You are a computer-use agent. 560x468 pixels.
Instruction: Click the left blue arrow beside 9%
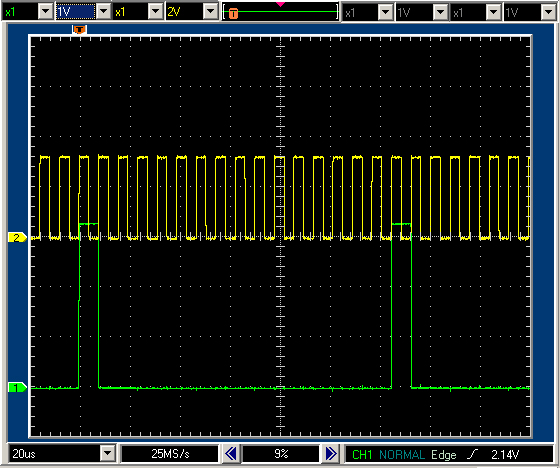[x=231, y=454]
